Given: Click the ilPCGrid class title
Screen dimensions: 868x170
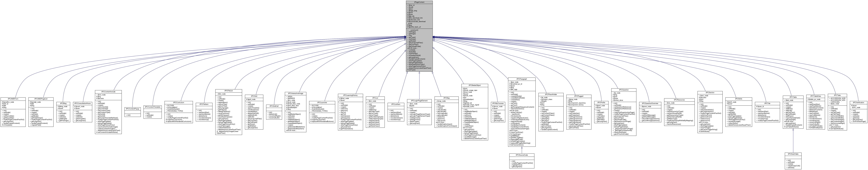Looking at the screenshot, I should click(254, 96).
